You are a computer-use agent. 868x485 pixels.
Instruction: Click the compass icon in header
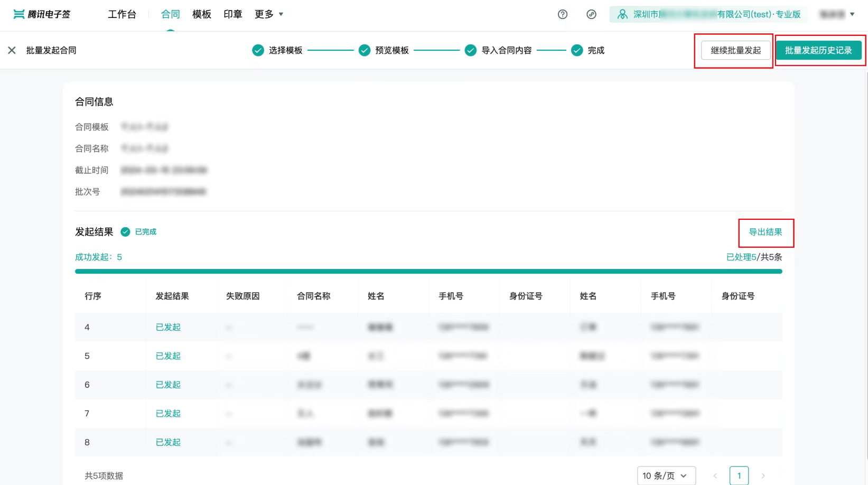pos(592,14)
